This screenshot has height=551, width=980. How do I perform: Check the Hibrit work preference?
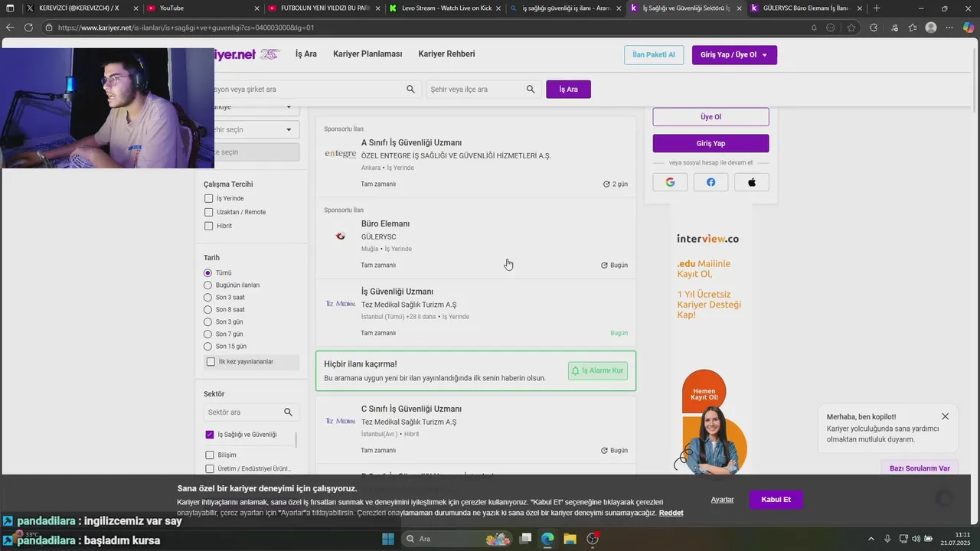209,226
